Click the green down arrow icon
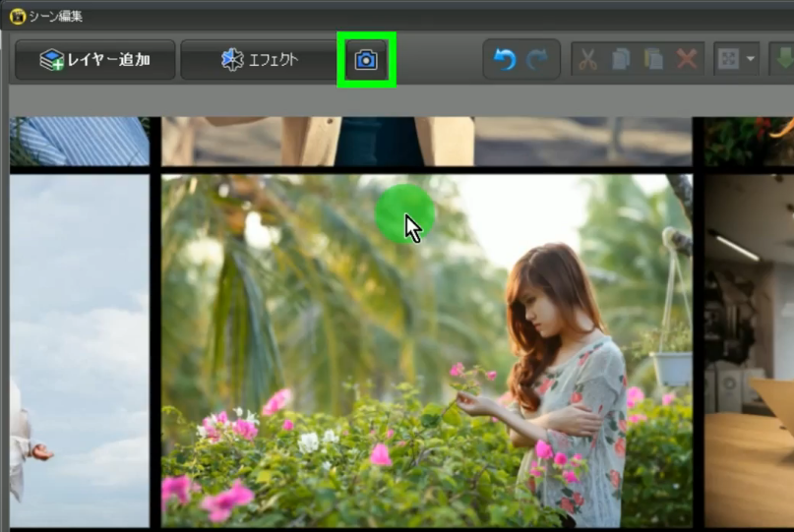 [785, 60]
